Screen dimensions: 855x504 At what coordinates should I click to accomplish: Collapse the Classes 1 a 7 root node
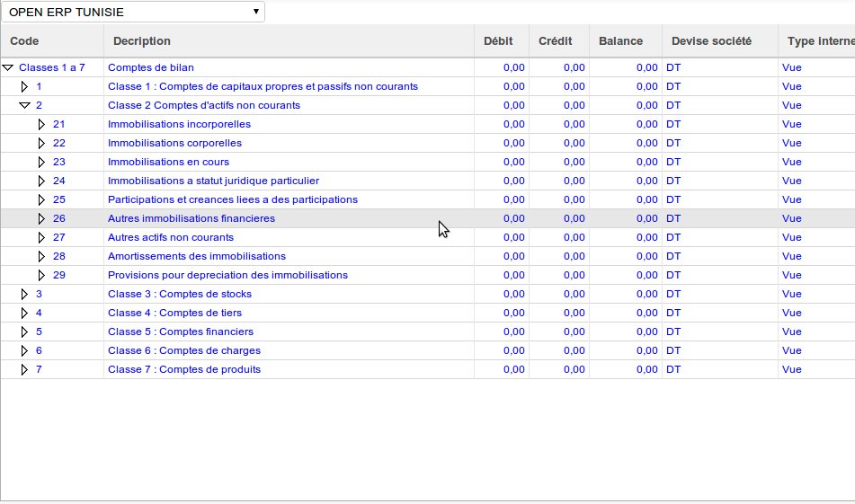(8, 67)
